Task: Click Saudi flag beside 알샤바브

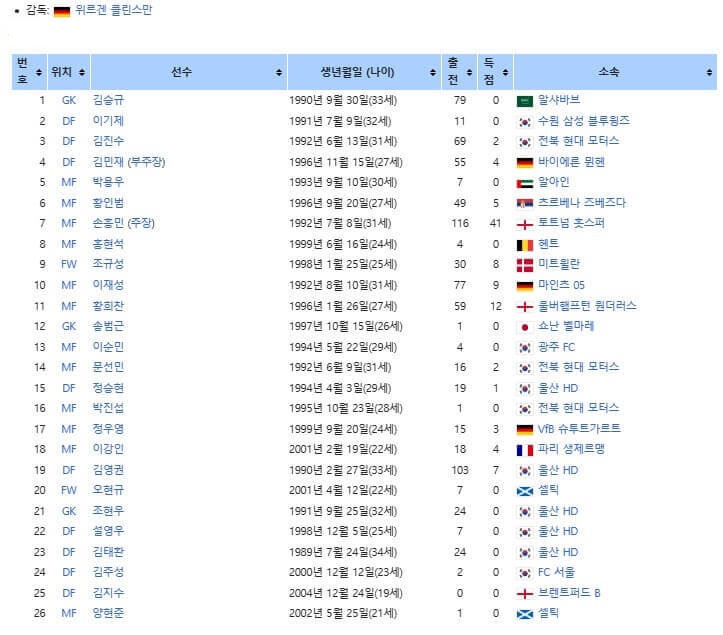Action: [x=525, y=101]
